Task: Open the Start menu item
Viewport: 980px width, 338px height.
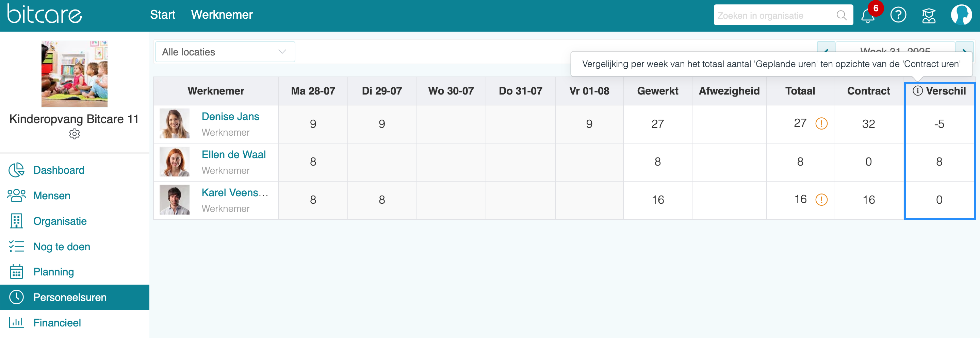Action: 162,15
